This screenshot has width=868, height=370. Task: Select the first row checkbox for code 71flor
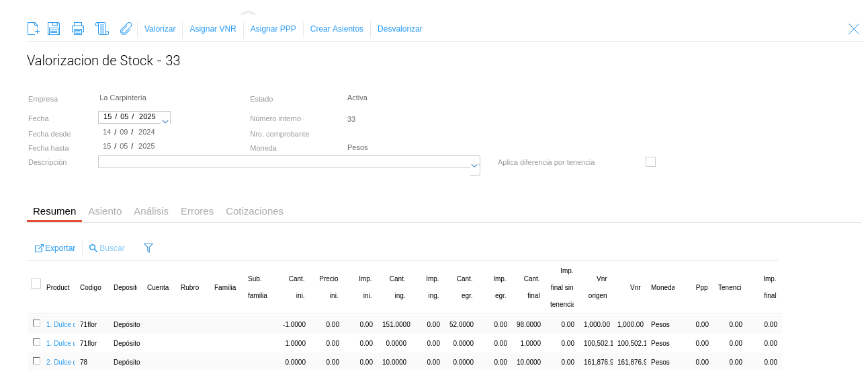36,324
